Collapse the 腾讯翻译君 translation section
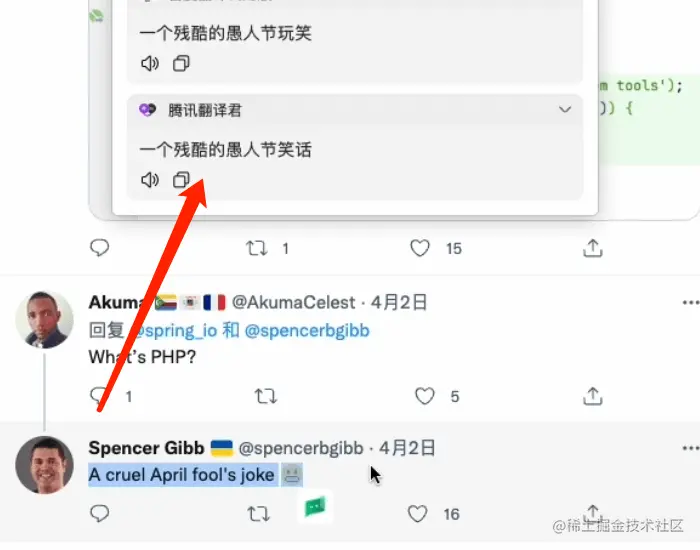Screen dimensions: 700x550 [565, 109]
